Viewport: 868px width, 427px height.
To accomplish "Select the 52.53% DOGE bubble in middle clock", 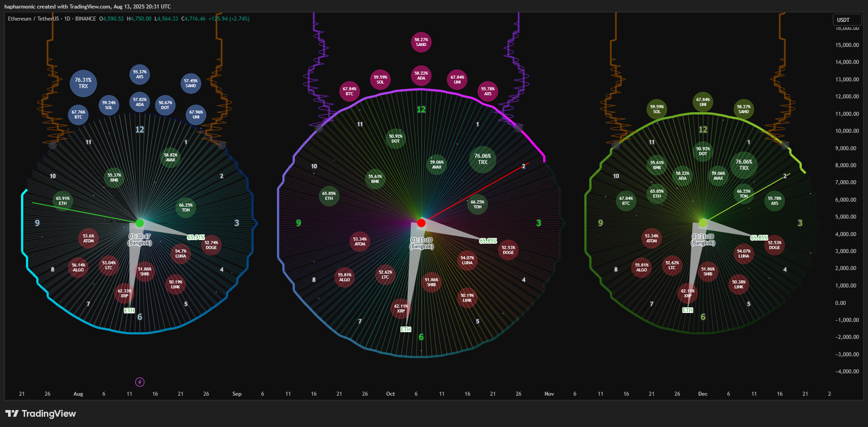I will coord(508,250).
